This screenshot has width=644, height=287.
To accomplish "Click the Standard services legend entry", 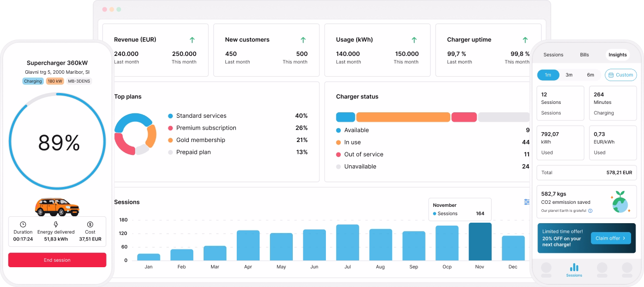I will 238,116.
